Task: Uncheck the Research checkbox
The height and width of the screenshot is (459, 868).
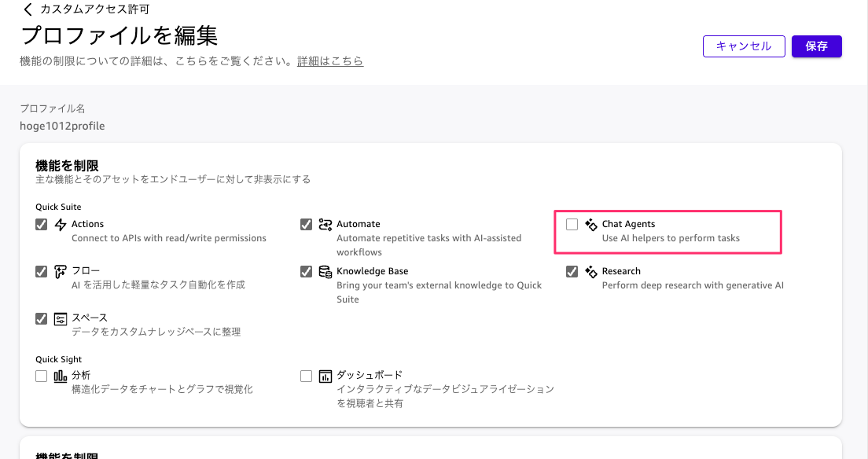Action: pyautogui.click(x=572, y=272)
